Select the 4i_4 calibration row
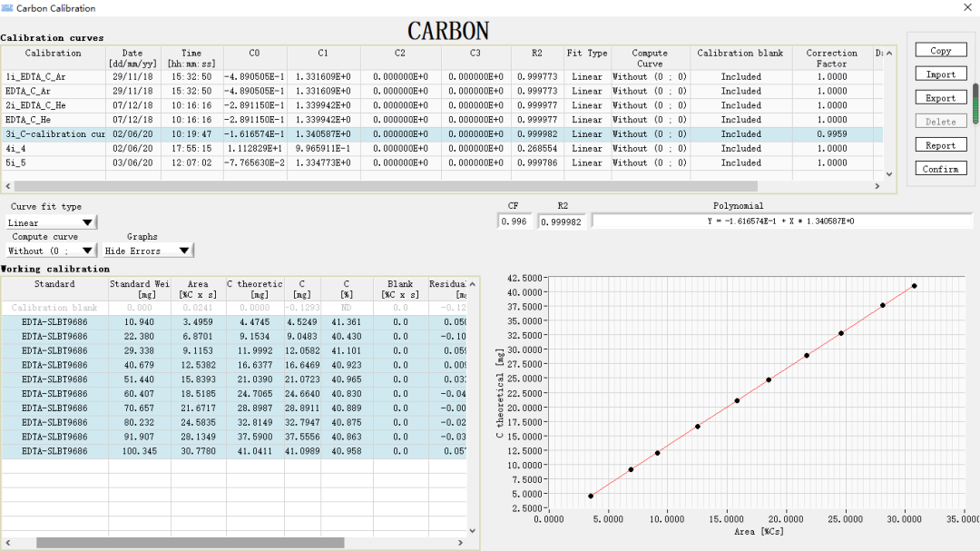This screenshot has height=551, width=980. pyautogui.click(x=53, y=149)
